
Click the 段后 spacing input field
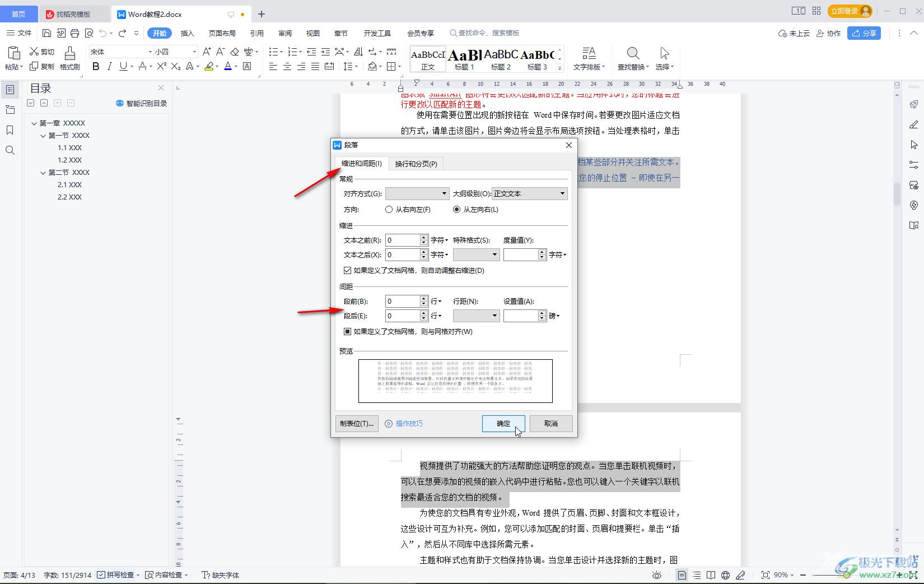tap(403, 316)
